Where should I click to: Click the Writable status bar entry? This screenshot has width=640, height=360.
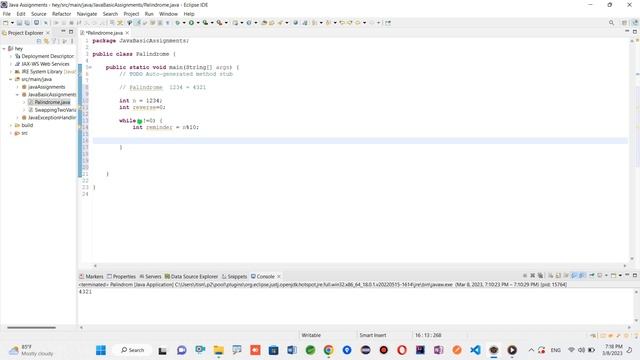[x=311, y=335]
